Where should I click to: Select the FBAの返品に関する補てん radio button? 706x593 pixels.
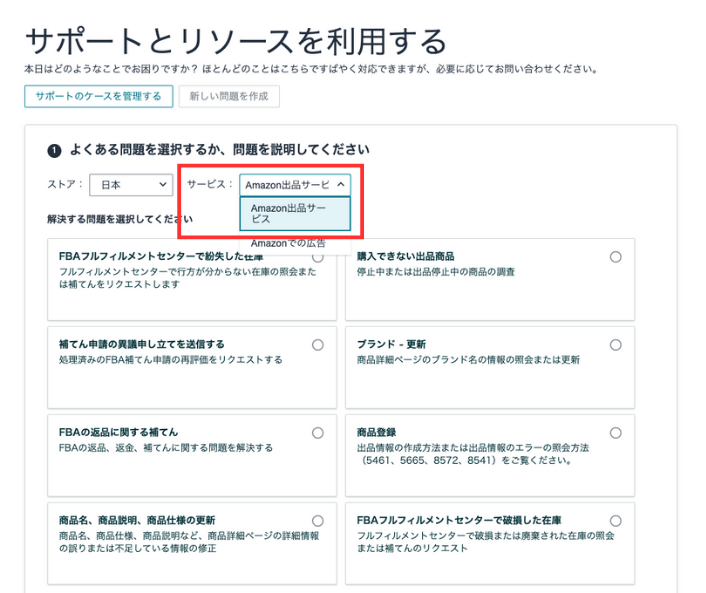click(x=318, y=433)
